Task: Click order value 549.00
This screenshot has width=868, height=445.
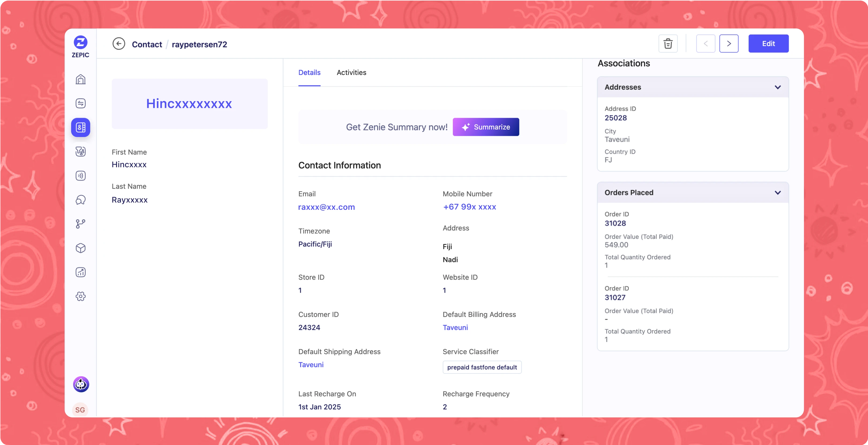Action: click(616, 245)
